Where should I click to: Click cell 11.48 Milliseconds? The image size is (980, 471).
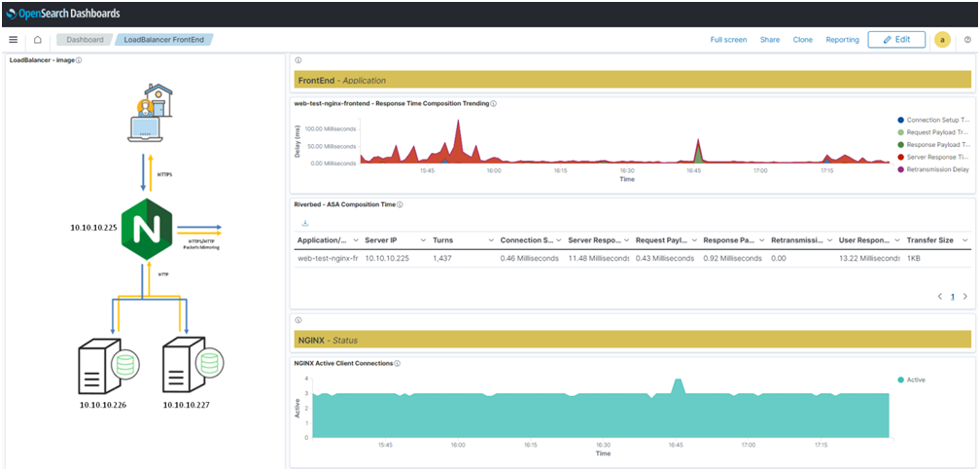(x=599, y=258)
